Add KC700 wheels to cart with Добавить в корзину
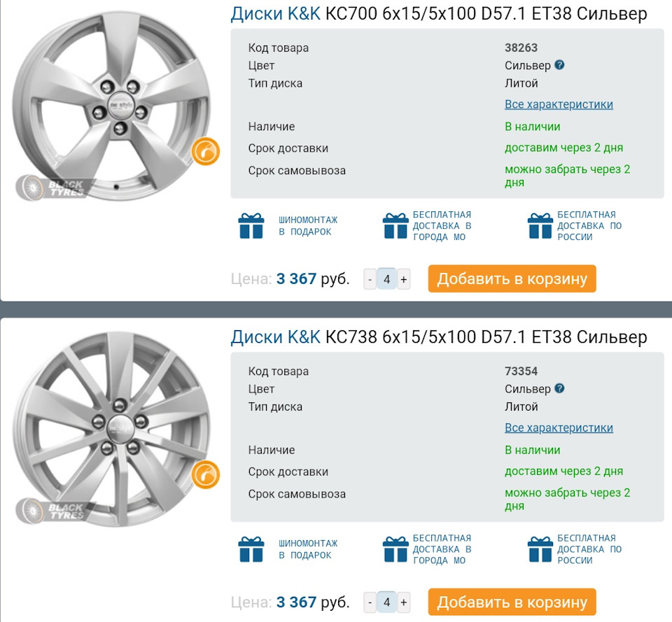The width and height of the screenshot is (672, 622). [512, 278]
